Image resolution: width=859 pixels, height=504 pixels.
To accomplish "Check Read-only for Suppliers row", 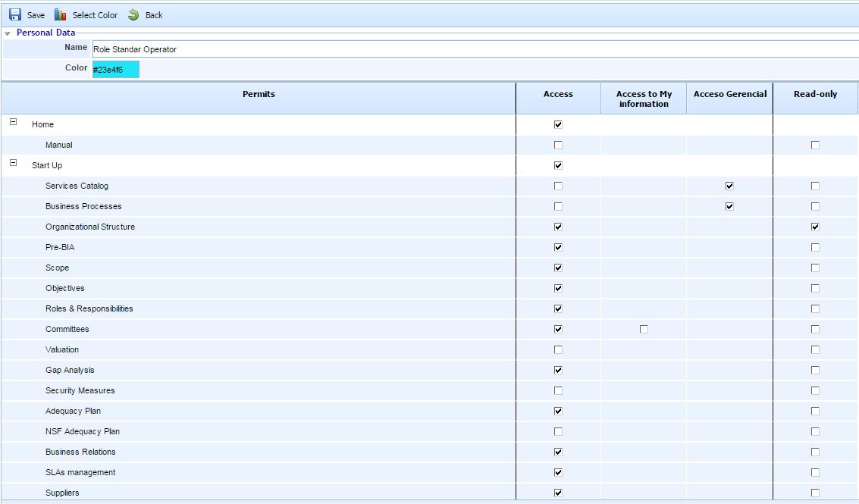I will point(815,493).
